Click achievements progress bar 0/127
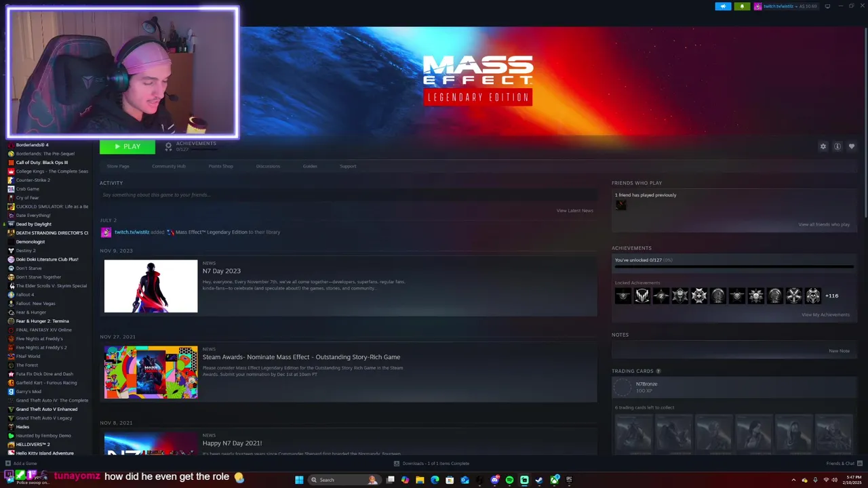 pos(734,266)
